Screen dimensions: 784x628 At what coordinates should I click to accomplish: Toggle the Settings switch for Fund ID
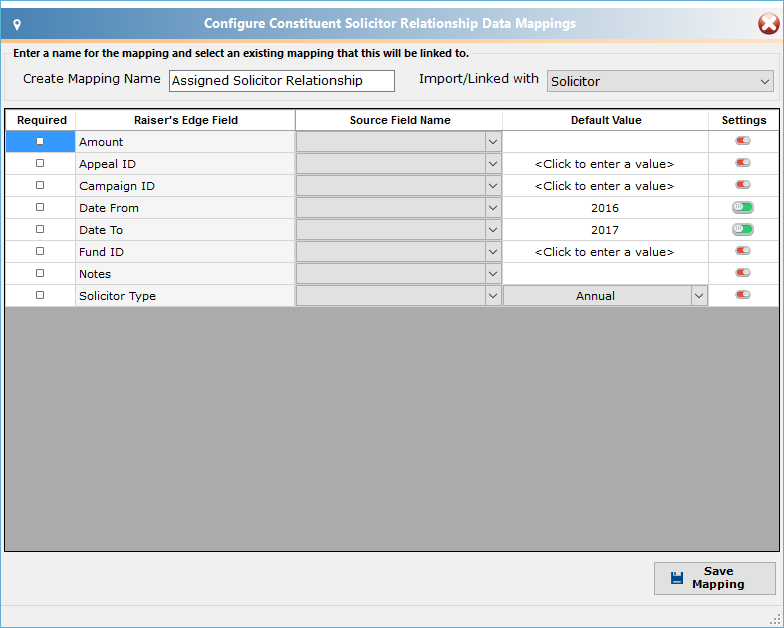tap(743, 251)
